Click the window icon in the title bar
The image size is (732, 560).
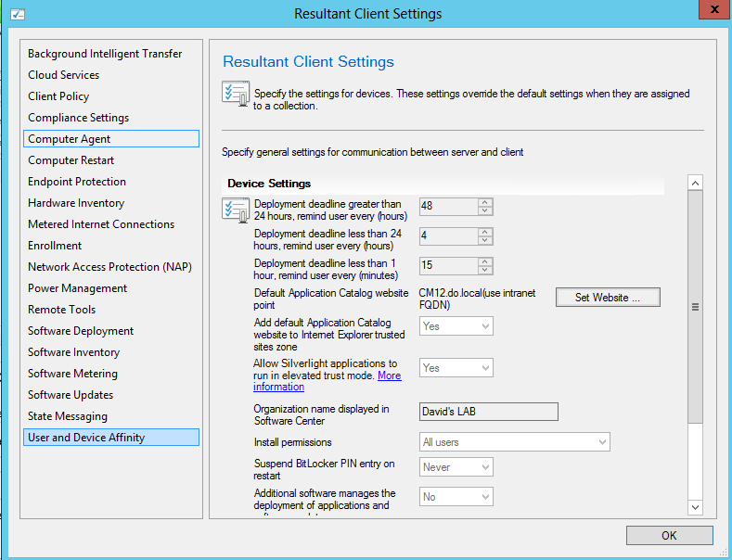[x=18, y=14]
